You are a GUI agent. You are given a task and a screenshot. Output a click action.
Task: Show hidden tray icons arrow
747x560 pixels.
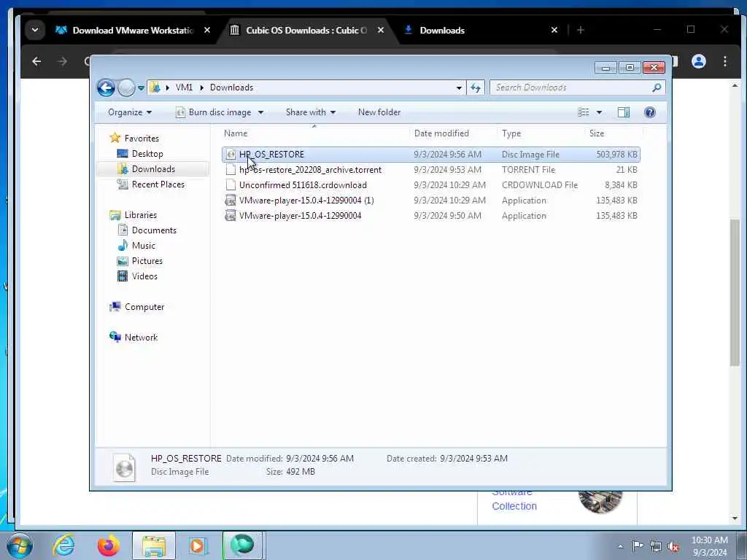point(620,547)
